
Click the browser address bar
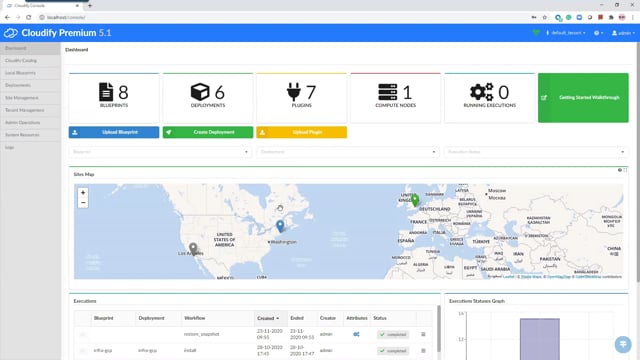(282, 18)
